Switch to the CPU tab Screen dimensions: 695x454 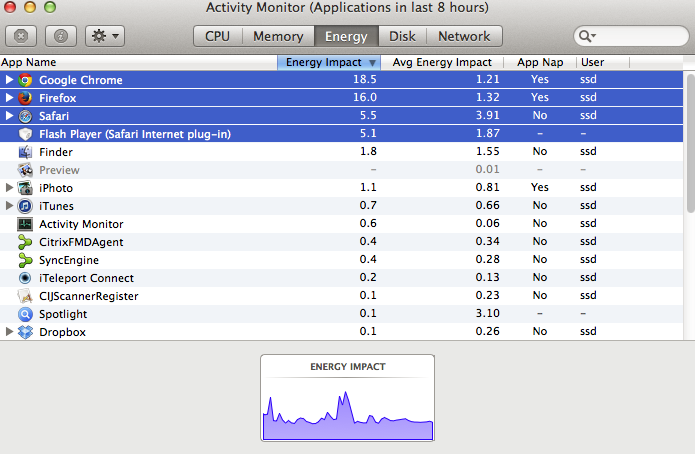(218, 36)
